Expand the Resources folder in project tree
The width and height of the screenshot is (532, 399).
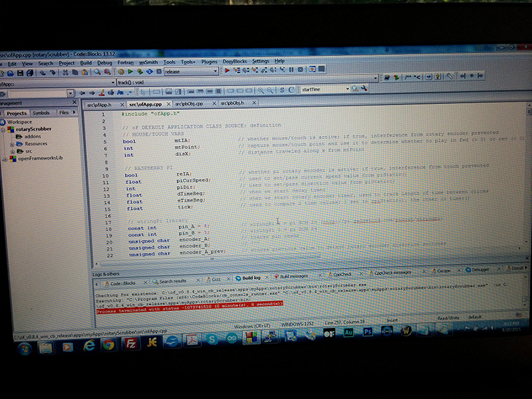(x=11, y=144)
